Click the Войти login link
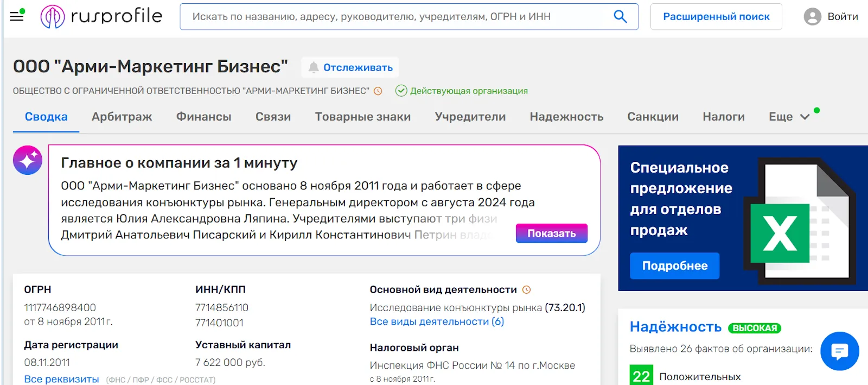 [x=843, y=17]
